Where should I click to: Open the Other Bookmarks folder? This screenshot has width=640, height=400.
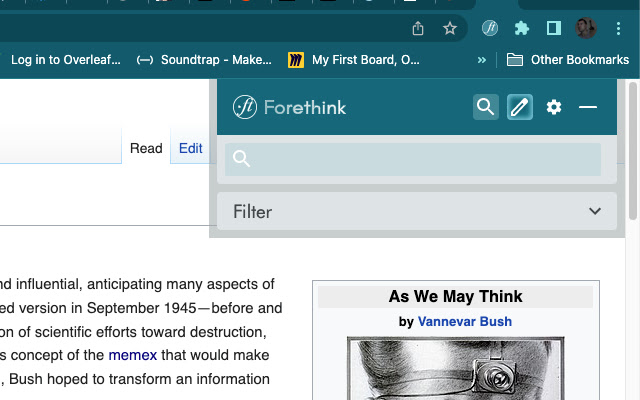pyautogui.click(x=567, y=60)
